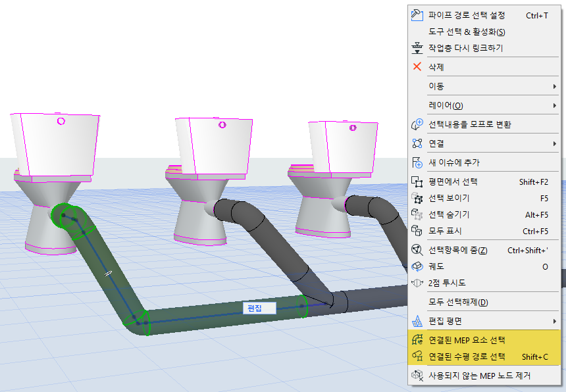Image resolution: width=566 pixels, height=392 pixels.
Task: Select 모두 표시 menu text
Action: click(x=445, y=231)
